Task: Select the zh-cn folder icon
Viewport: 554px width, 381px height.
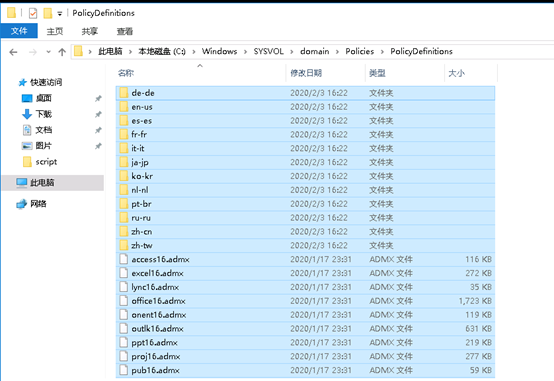Action: tap(124, 231)
